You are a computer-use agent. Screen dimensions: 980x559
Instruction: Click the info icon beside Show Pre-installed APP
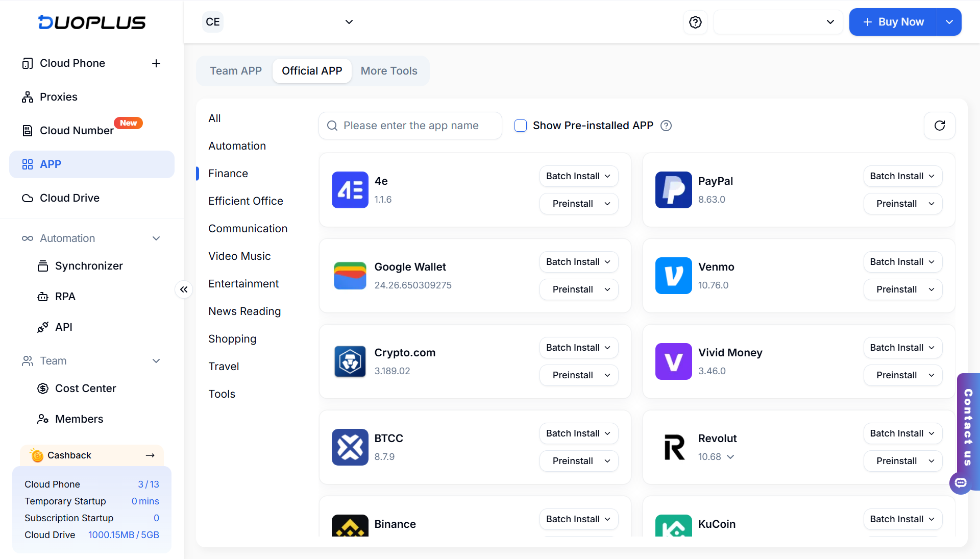click(666, 126)
